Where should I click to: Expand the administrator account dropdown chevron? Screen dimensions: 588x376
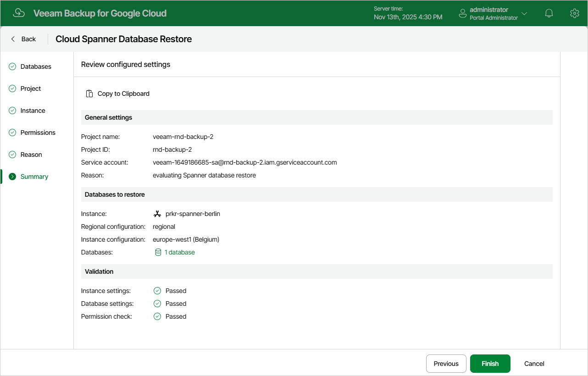(x=524, y=14)
